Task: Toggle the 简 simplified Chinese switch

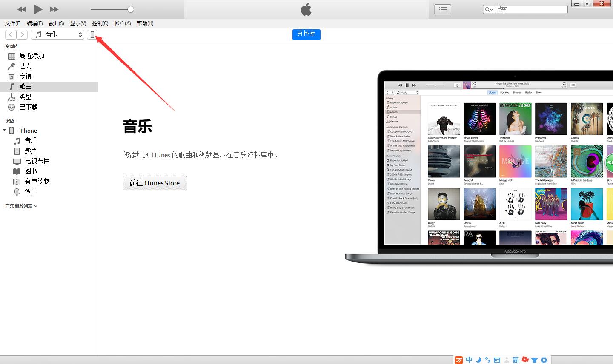Action: coord(516,360)
